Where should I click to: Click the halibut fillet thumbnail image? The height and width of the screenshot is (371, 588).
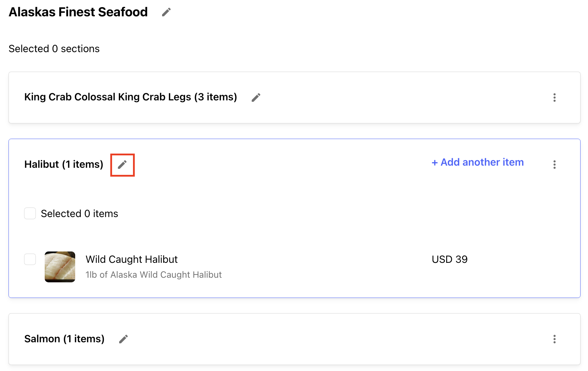(60, 267)
